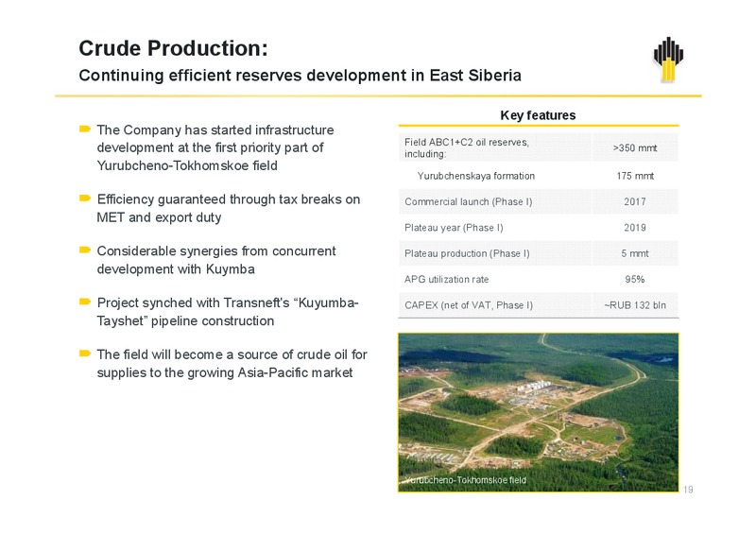Click the '5 mmt' value
Screen dimensions: 756x535
point(635,253)
